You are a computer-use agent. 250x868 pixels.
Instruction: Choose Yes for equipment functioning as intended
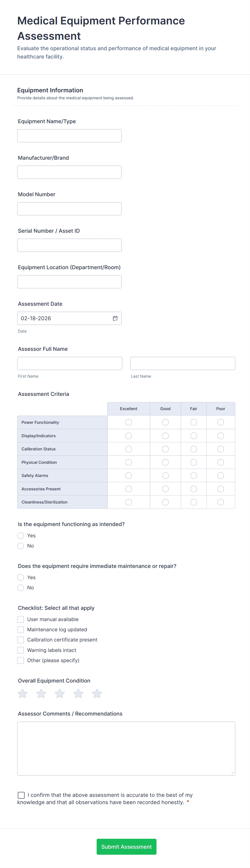click(21, 535)
